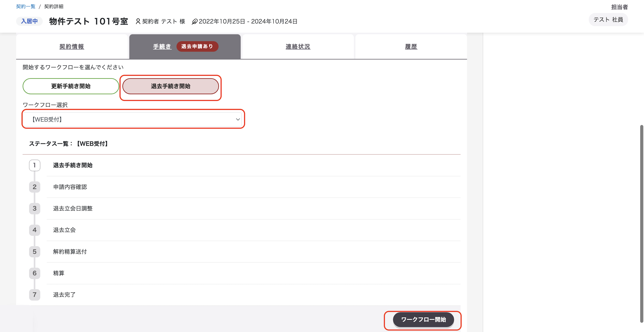This screenshot has height=332, width=644.
Task: Click the 退去手続き開始 button
Action: [x=170, y=86]
